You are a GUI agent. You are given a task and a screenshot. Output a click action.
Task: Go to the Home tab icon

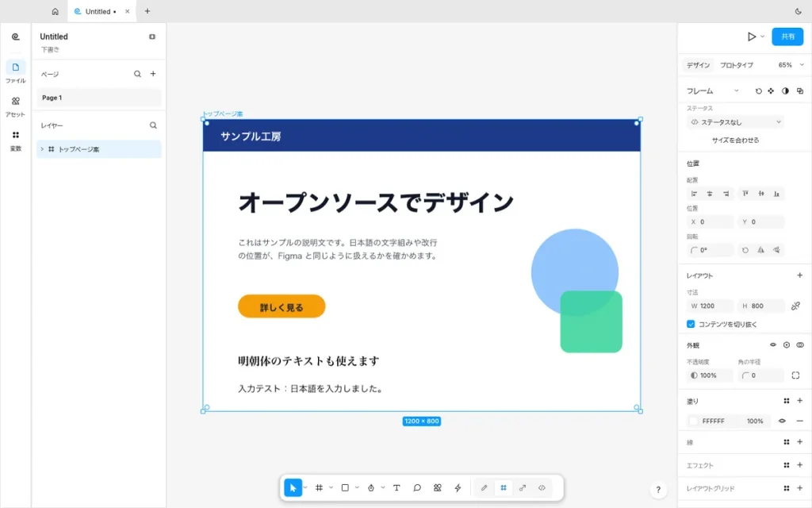pos(55,11)
